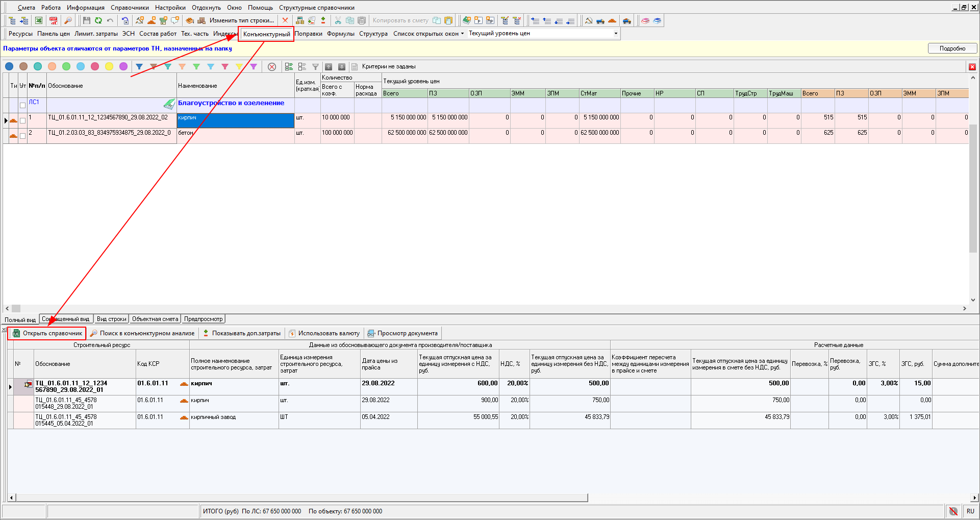Click the gray funnel filter icon
The height and width of the screenshot is (520, 980).
click(315, 67)
